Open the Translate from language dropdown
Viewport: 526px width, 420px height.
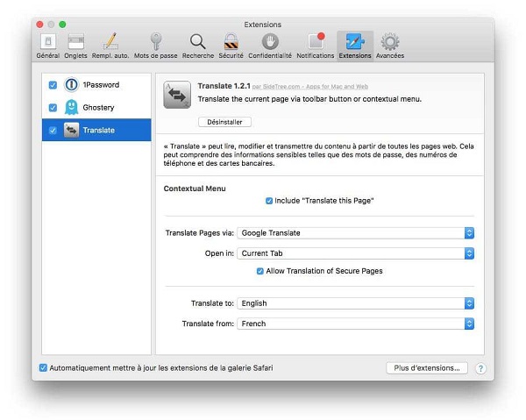click(x=356, y=324)
